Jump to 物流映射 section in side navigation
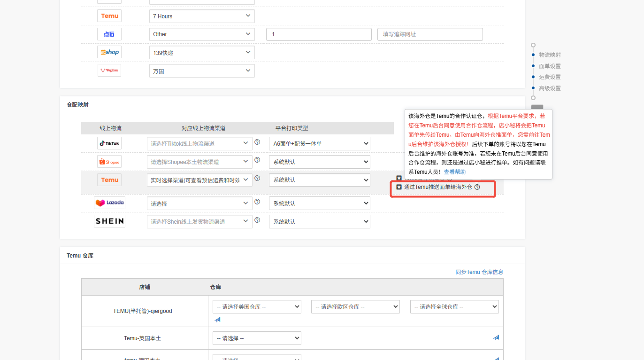Image resolution: width=644 pixels, height=360 pixels. pos(550,55)
